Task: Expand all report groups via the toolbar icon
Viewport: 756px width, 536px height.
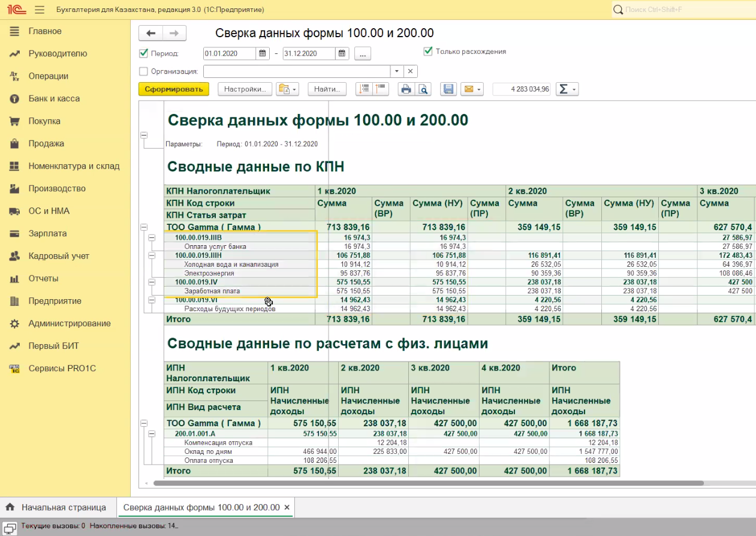Action: [363, 89]
